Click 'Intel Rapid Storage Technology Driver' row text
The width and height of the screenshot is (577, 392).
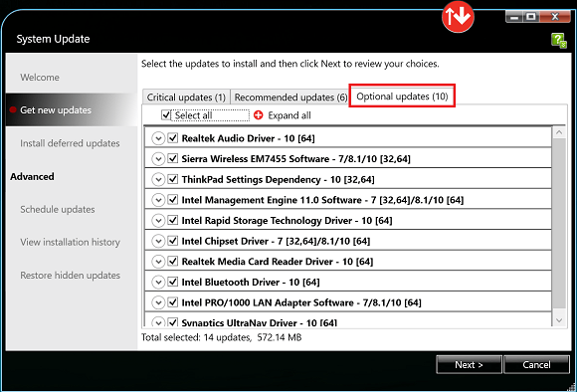point(288,221)
